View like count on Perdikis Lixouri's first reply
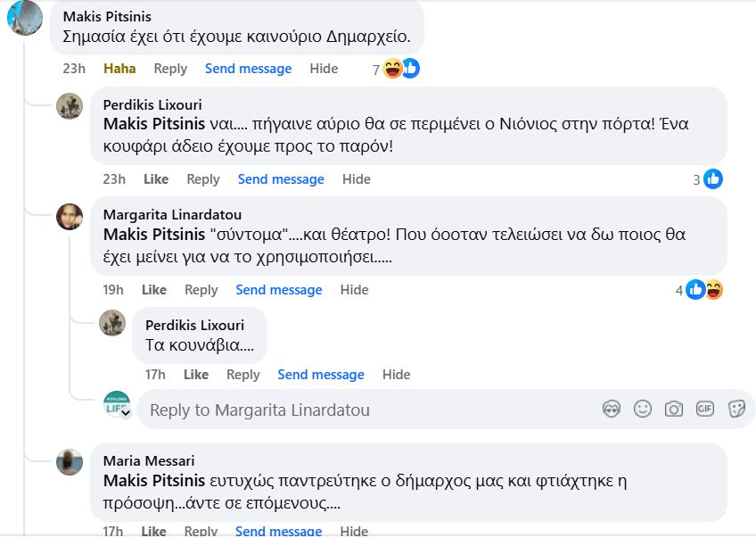The width and height of the screenshot is (756, 538). point(708,179)
